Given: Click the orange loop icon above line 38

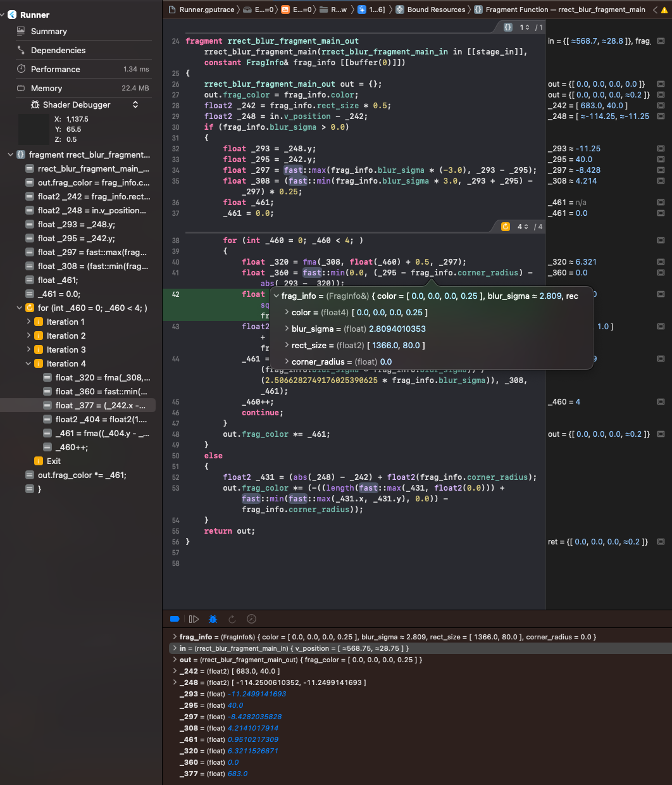Looking at the screenshot, I should [x=506, y=227].
